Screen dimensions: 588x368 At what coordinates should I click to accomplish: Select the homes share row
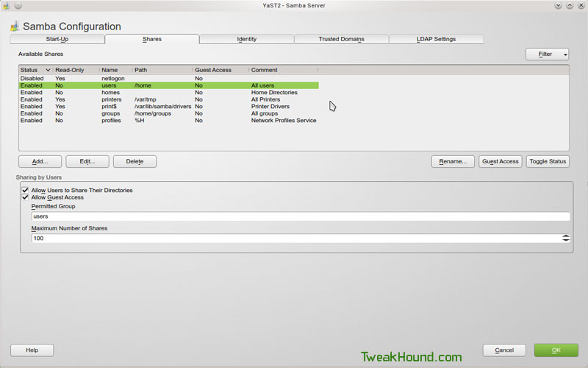tap(169, 93)
